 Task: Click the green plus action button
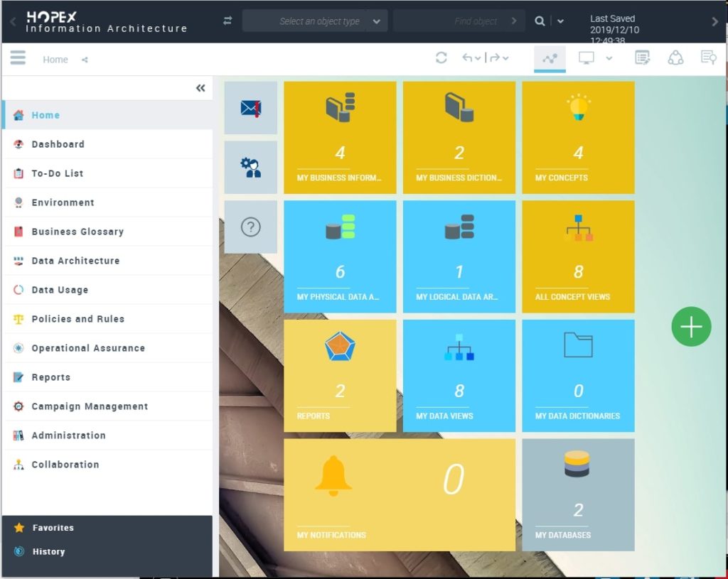point(690,326)
